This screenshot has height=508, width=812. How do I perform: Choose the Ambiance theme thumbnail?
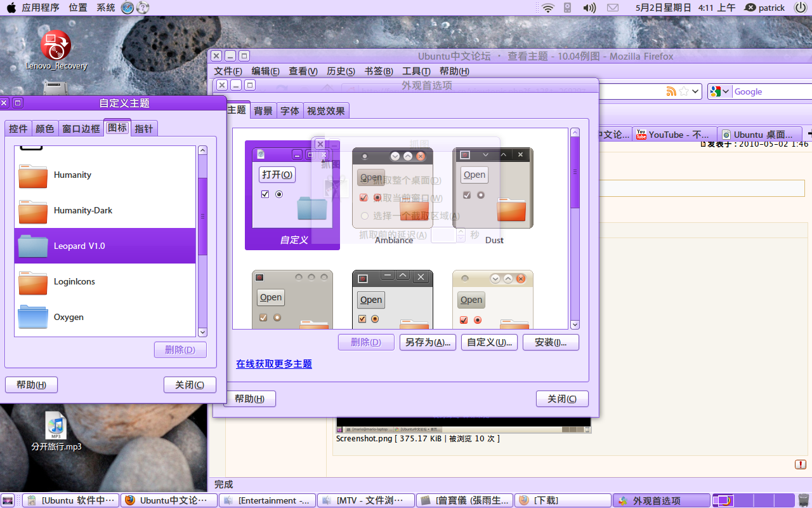click(393, 196)
